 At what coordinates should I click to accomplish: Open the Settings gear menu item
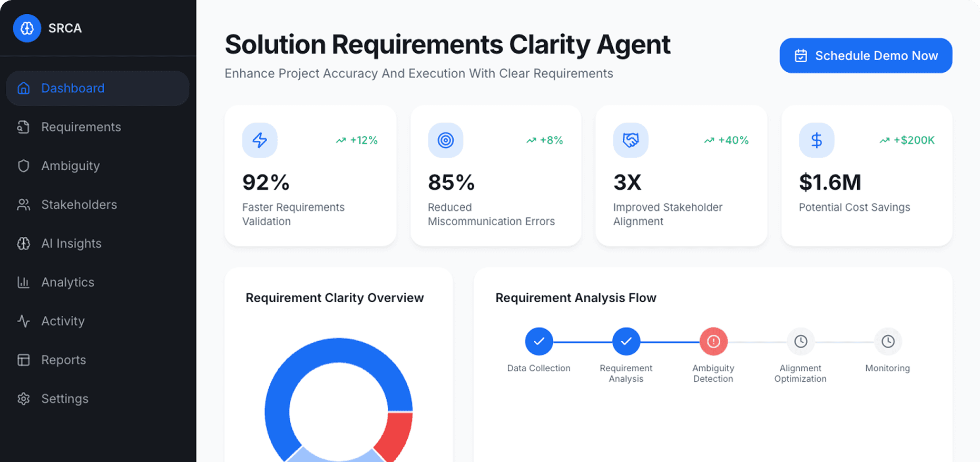click(x=64, y=399)
